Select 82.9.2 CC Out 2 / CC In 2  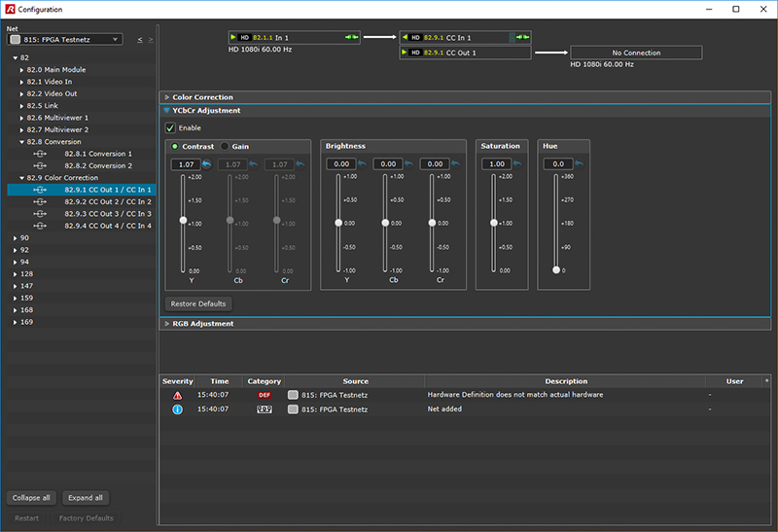82,202
